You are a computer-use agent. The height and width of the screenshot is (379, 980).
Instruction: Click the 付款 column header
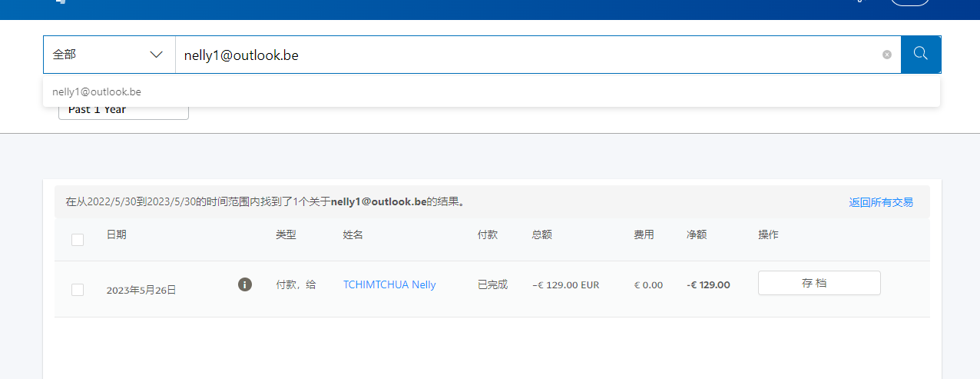tap(488, 234)
